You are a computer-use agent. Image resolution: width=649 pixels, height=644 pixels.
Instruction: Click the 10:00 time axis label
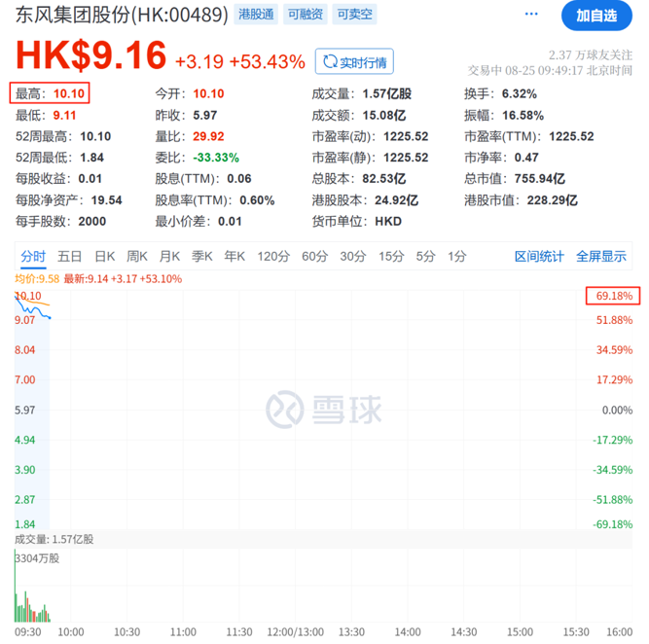point(71,632)
